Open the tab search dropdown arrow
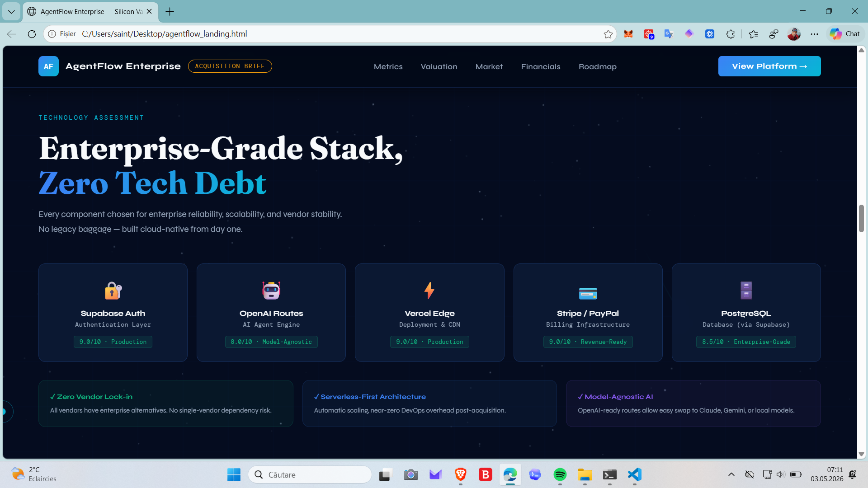Viewport: 868px width, 488px height. 11,12
